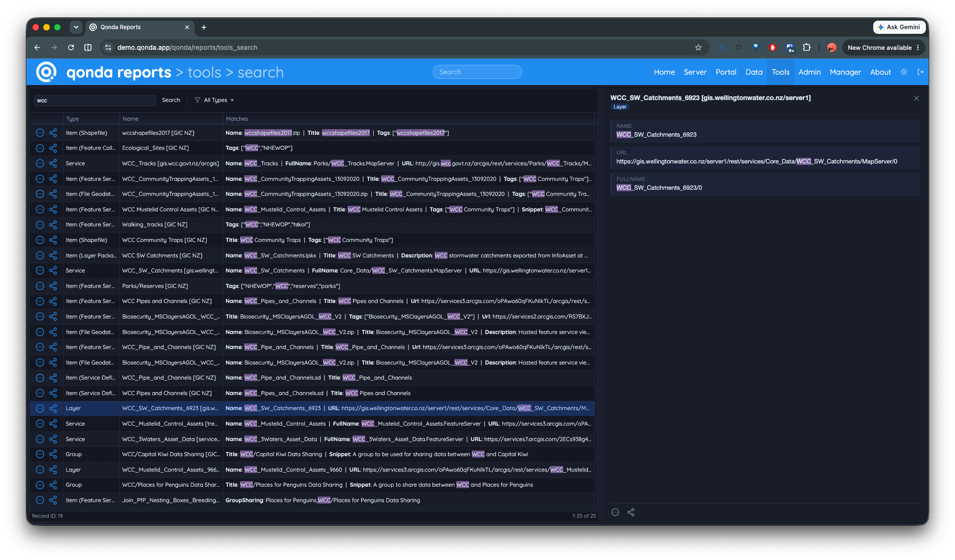Click the qonda reports breadcrumb title
The height and width of the screenshot is (560, 955).
[x=119, y=72]
